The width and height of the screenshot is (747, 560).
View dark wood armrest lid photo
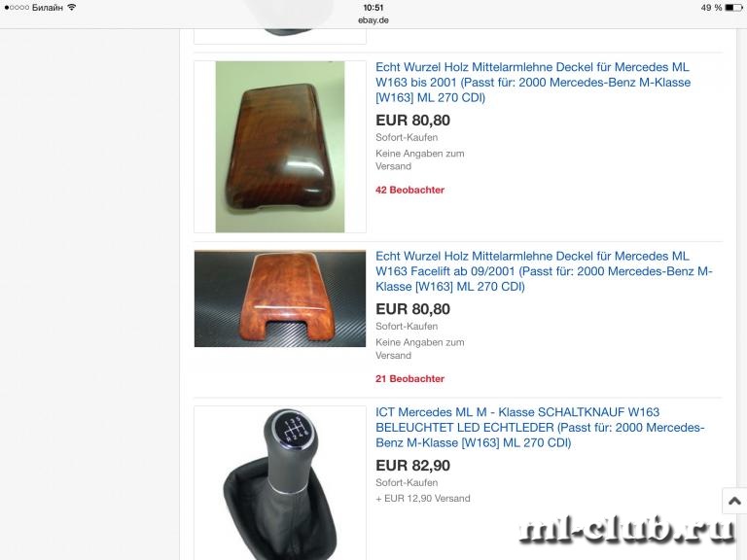pyautogui.click(x=280, y=147)
